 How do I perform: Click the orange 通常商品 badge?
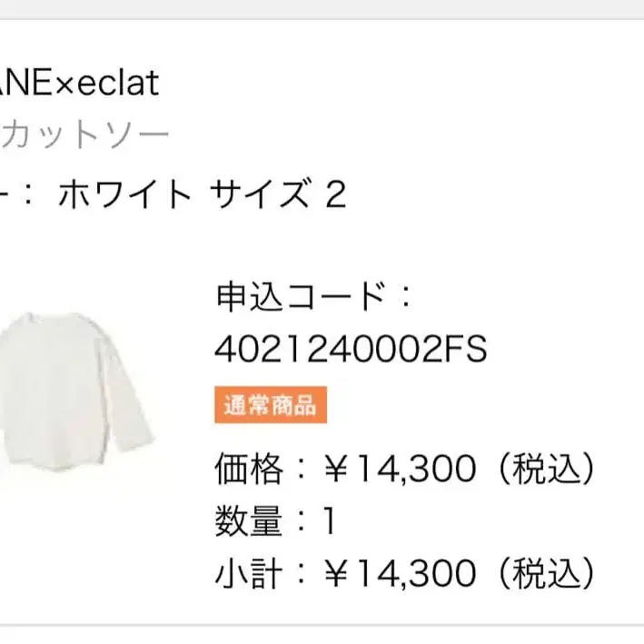click(x=270, y=405)
